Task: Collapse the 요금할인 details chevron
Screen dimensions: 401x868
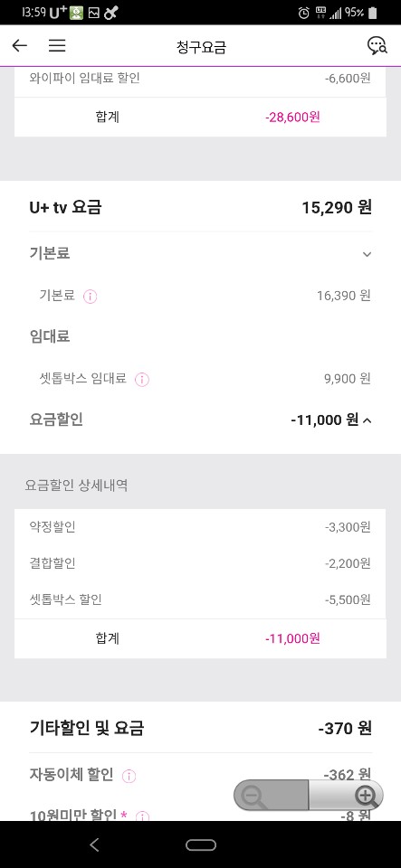Action: (x=368, y=420)
